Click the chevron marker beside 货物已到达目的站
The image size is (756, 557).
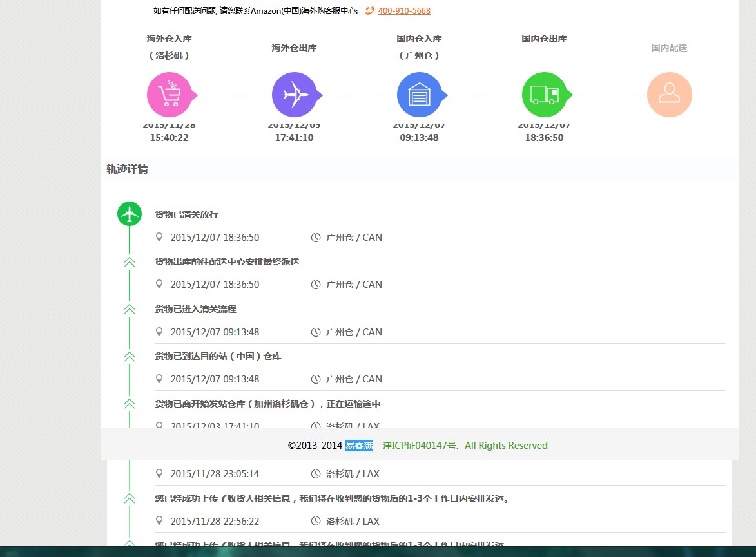[129, 357]
